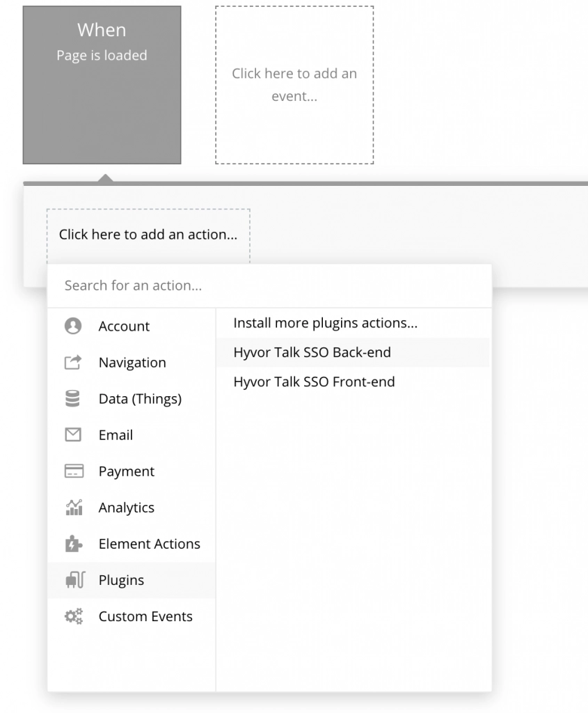Click the Account person icon
Viewport: 588px width, 713px height.
tap(72, 326)
